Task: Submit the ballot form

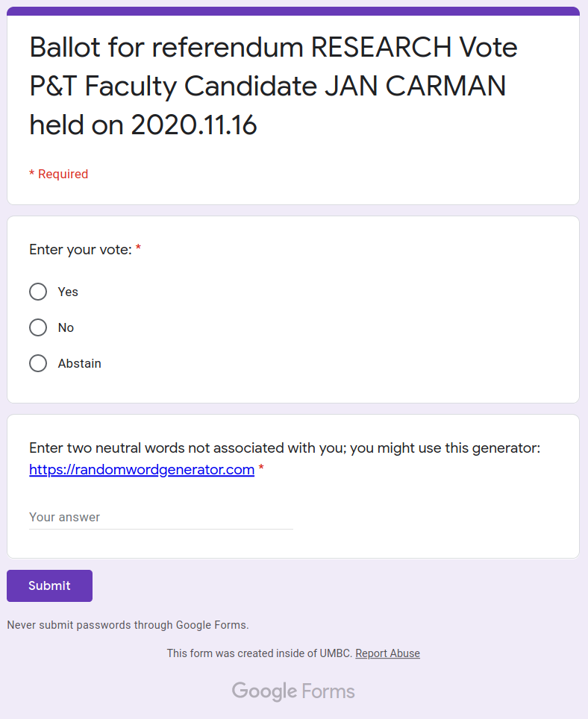Action: [x=49, y=585]
